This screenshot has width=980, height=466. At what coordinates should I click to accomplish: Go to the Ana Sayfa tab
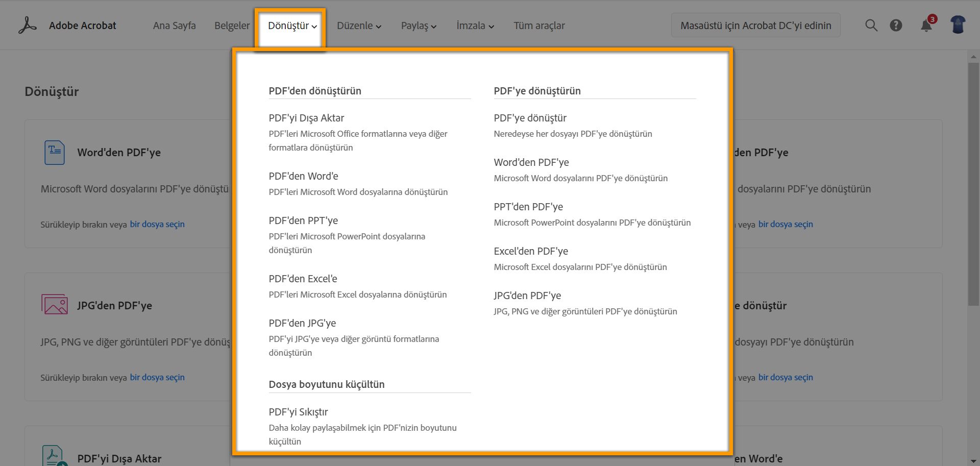coord(174,26)
